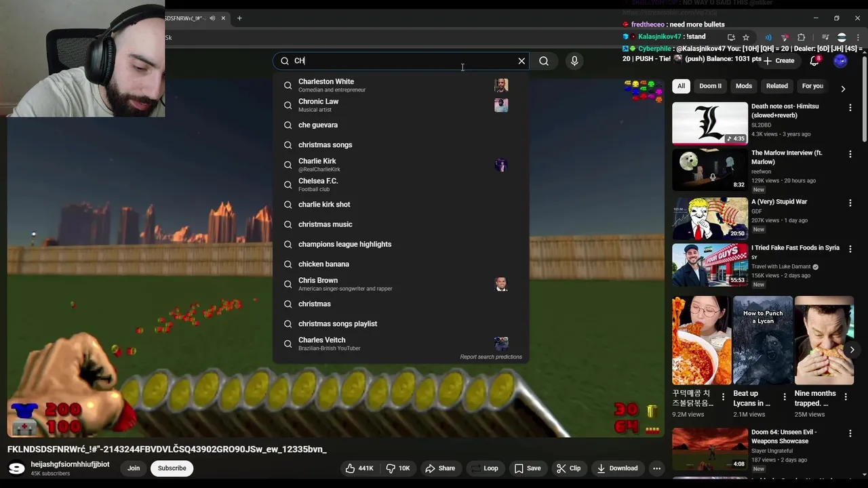Select the All filter chip

tap(681, 86)
